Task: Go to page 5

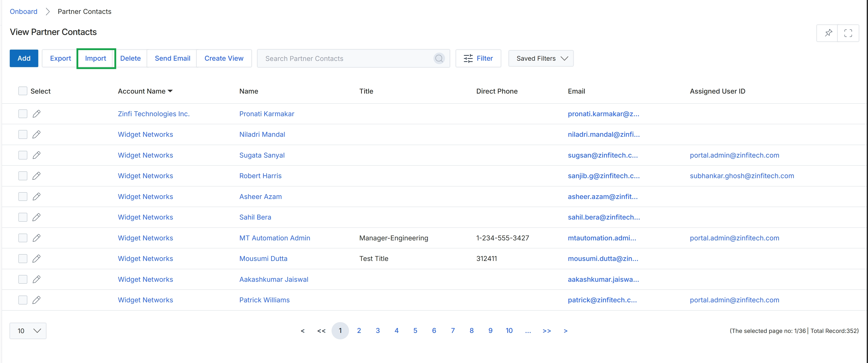Action: click(415, 331)
